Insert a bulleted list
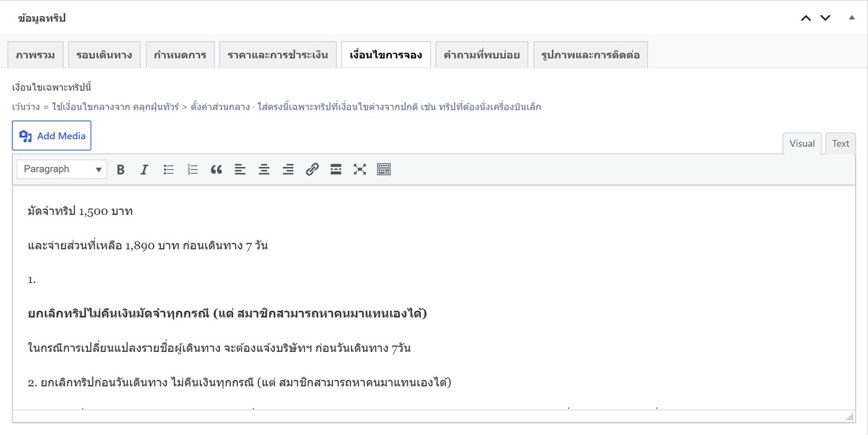868x435 pixels. point(169,169)
